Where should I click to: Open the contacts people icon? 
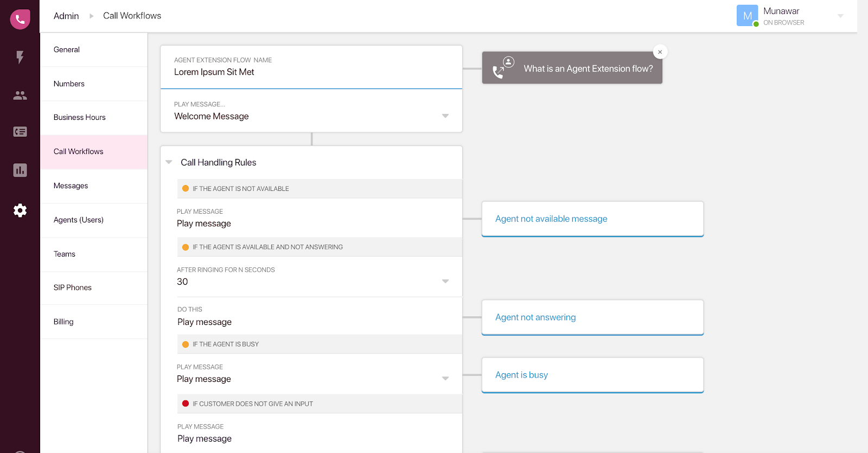(20, 95)
